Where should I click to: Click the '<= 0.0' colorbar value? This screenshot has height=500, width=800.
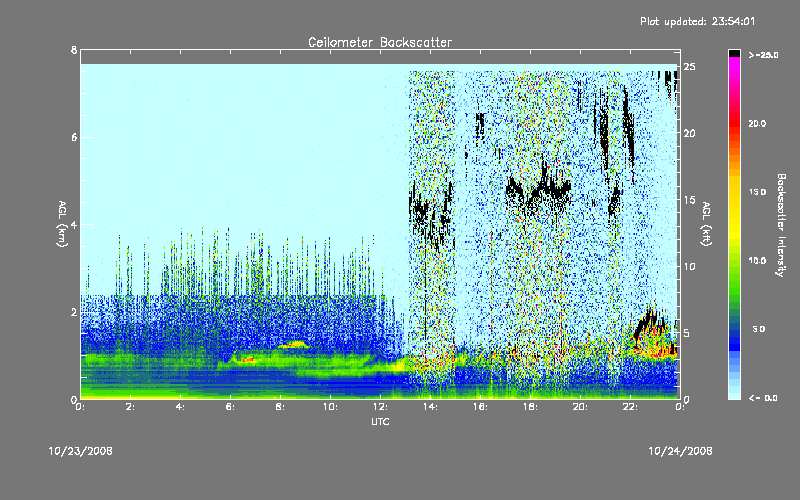pos(763,397)
